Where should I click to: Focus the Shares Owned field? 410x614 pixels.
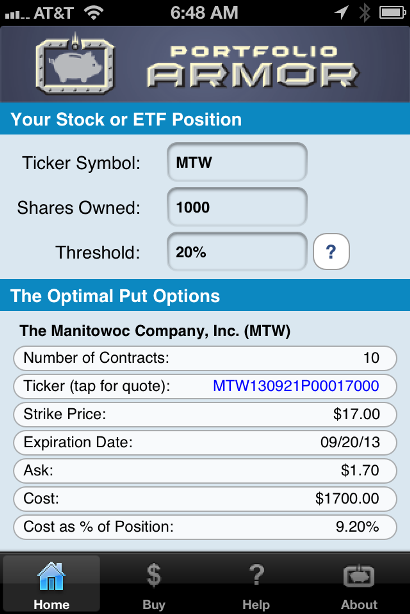[x=237, y=207]
